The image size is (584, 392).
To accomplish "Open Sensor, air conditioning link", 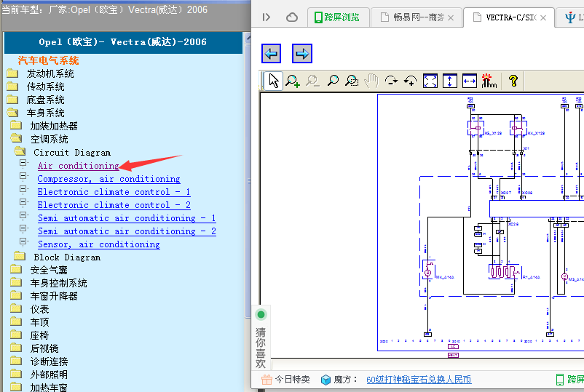I will [x=99, y=244].
